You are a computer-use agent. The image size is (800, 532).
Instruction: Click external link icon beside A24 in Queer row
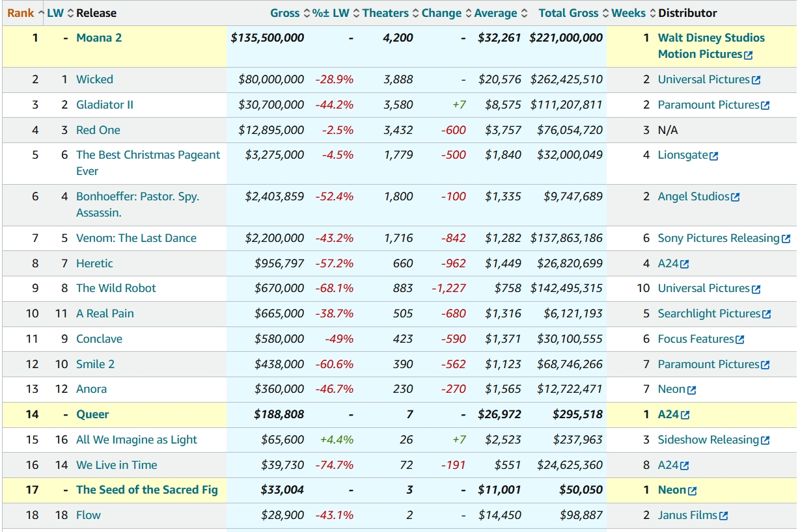[685, 416]
